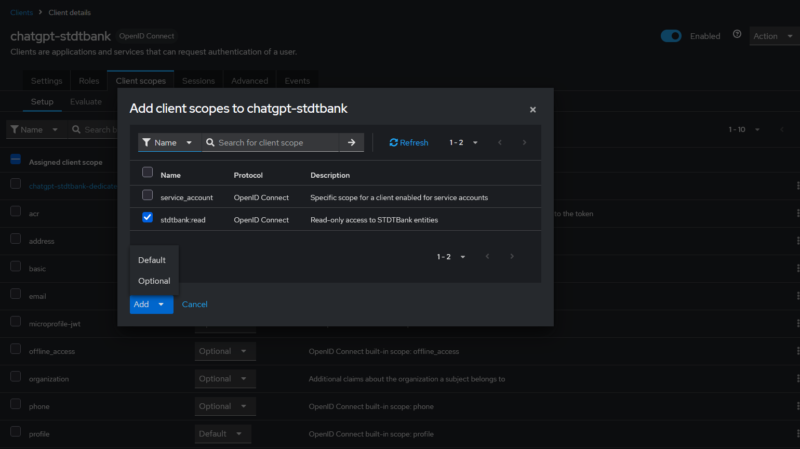Check the service_account scope checkbox
Screen dimensions: 800x449
tap(147, 195)
